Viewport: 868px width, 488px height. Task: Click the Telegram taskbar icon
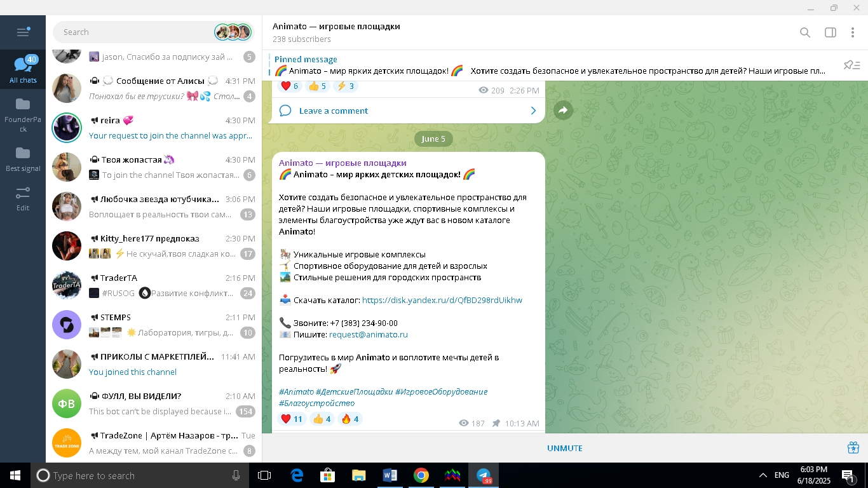coord(484,475)
